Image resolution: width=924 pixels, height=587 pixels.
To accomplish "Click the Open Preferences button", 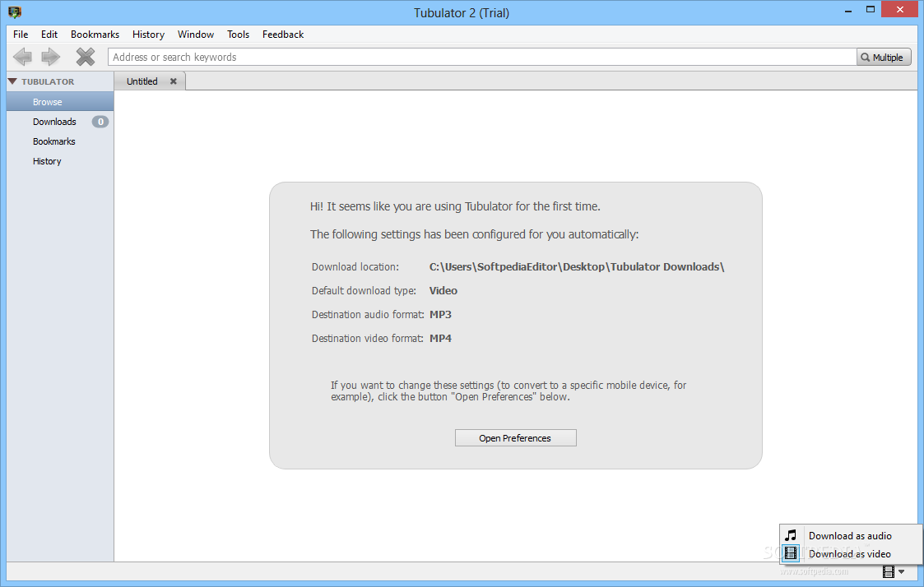I will [516, 438].
